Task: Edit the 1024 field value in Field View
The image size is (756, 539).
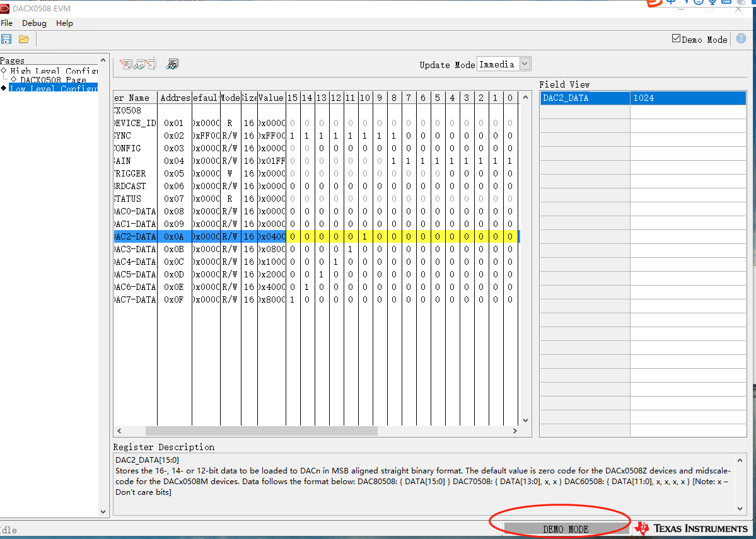Action: [x=688, y=98]
